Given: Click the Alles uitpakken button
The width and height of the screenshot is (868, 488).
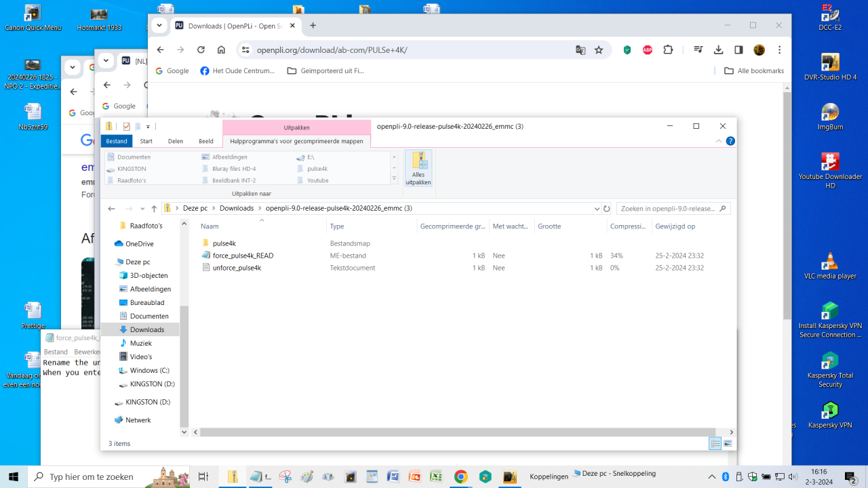Looking at the screenshot, I should [x=418, y=168].
